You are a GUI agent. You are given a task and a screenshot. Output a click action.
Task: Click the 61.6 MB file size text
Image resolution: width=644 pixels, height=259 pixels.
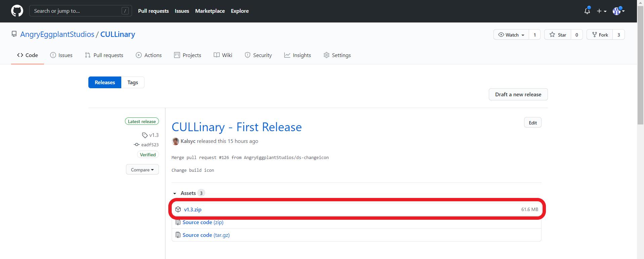530,209
